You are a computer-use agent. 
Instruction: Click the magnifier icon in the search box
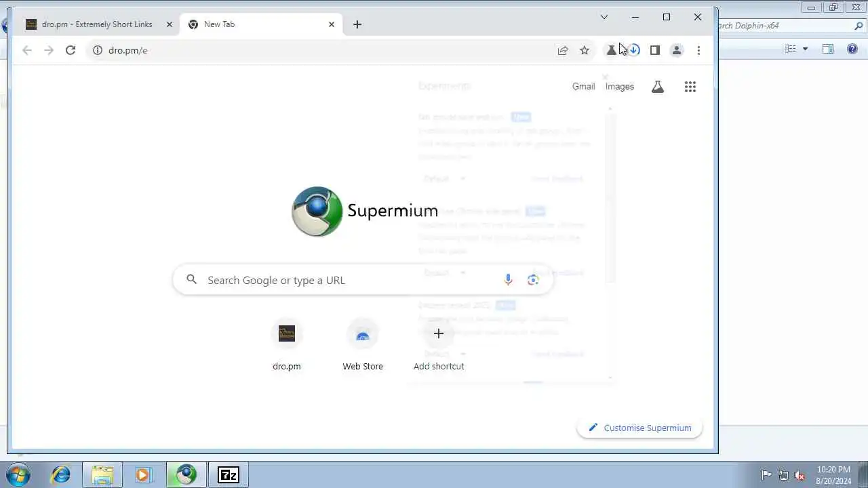[x=192, y=279]
